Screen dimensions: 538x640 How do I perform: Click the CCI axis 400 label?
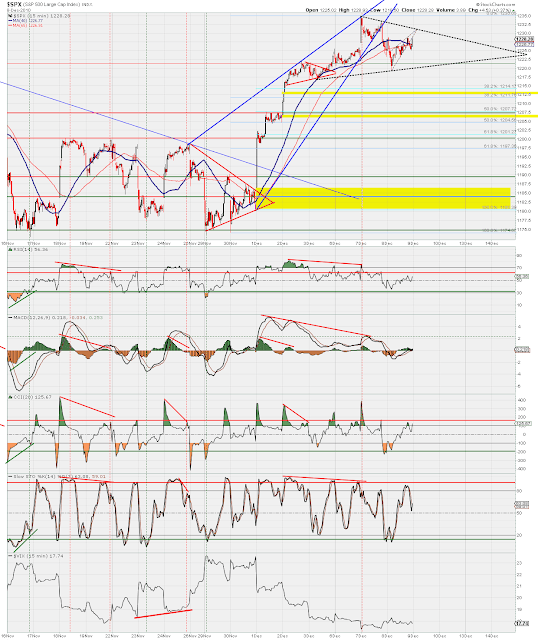point(521,400)
